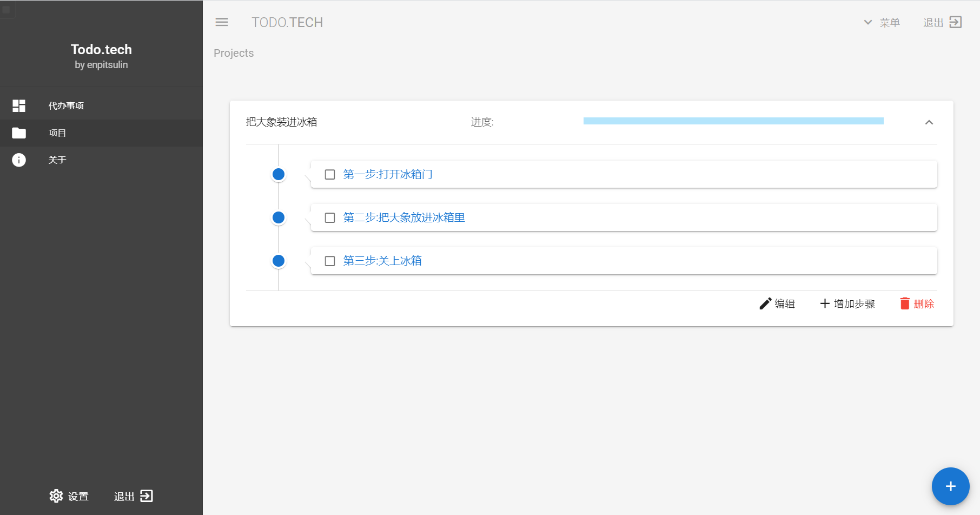Open settings via the sidebar gear icon
The width and height of the screenshot is (980, 515).
pyautogui.click(x=56, y=496)
